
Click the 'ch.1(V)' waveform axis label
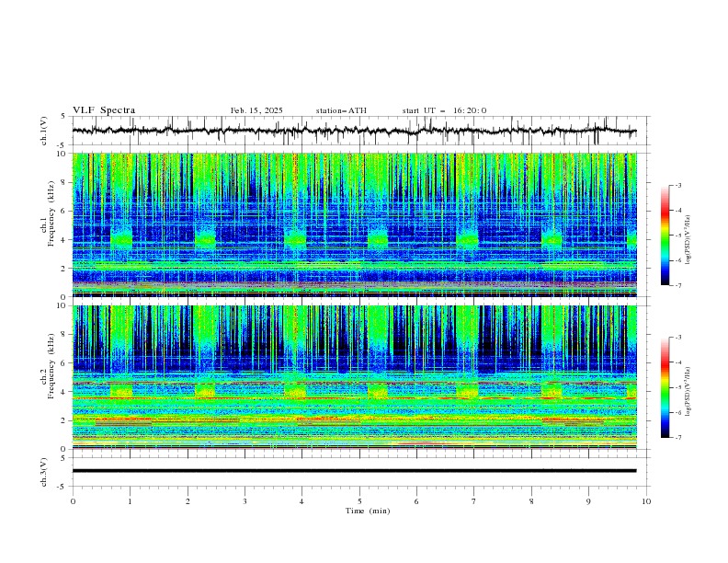[44, 131]
